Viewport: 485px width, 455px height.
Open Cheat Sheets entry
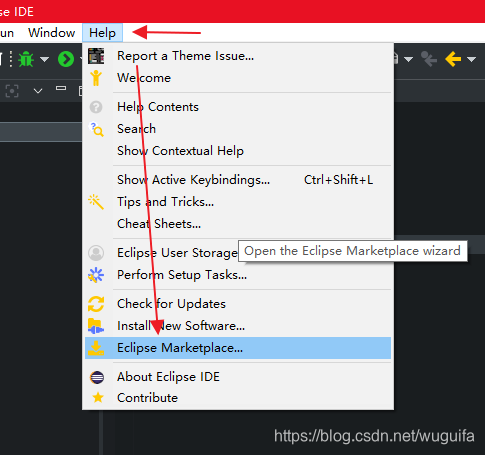pyautogui.click(x=238, y=224)
